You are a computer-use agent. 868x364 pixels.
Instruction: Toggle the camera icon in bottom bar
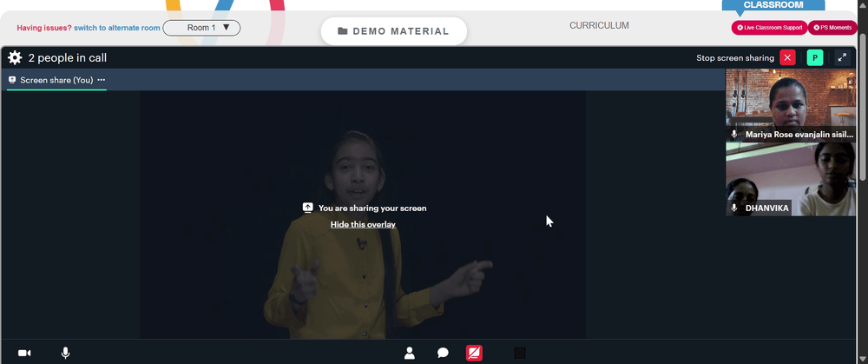click(x=24, y=353)
